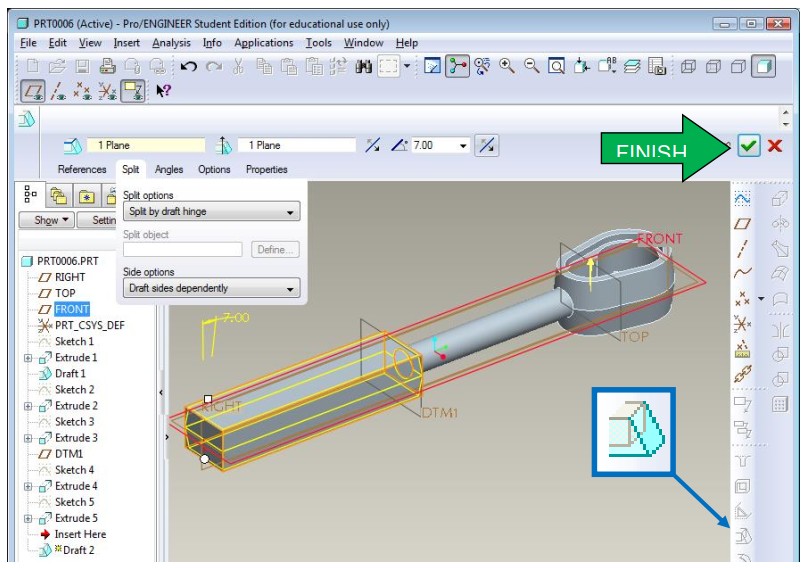Viewport: 807px width, 568px height.
Task: Open the draft angle 7.00 dropdown arrow
Action: coord(463,146)
